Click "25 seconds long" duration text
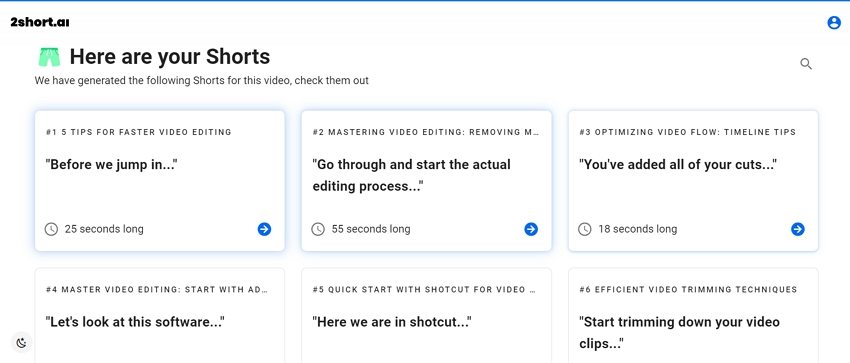Screen dimensions: 850x363 [x=104, y=229]
